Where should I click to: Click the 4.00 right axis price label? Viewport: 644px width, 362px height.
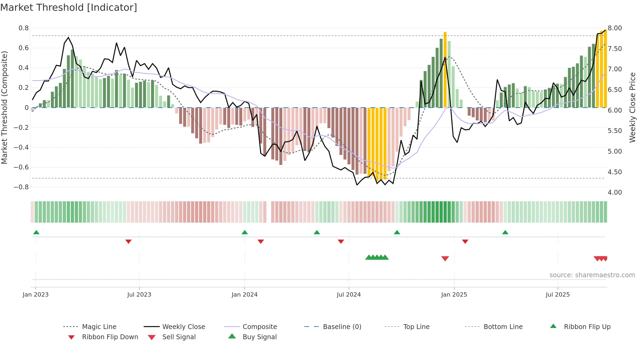click(x=615, y=193)
